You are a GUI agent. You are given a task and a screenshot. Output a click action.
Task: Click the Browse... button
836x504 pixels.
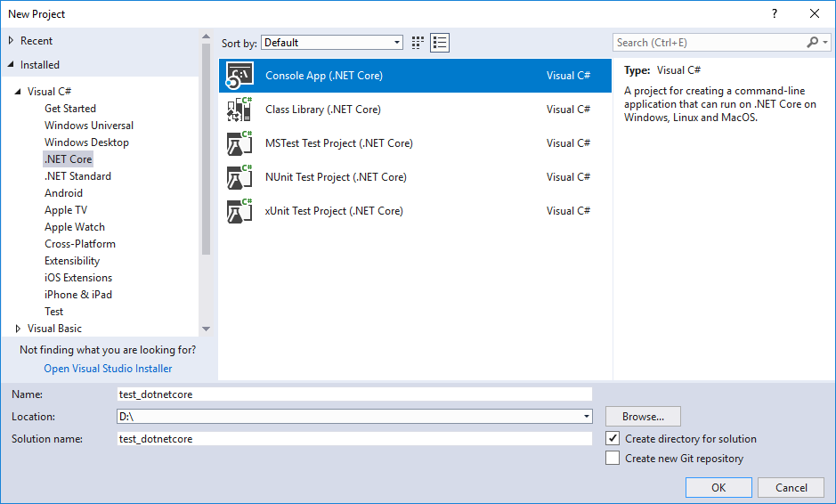(x=643, y=417)
